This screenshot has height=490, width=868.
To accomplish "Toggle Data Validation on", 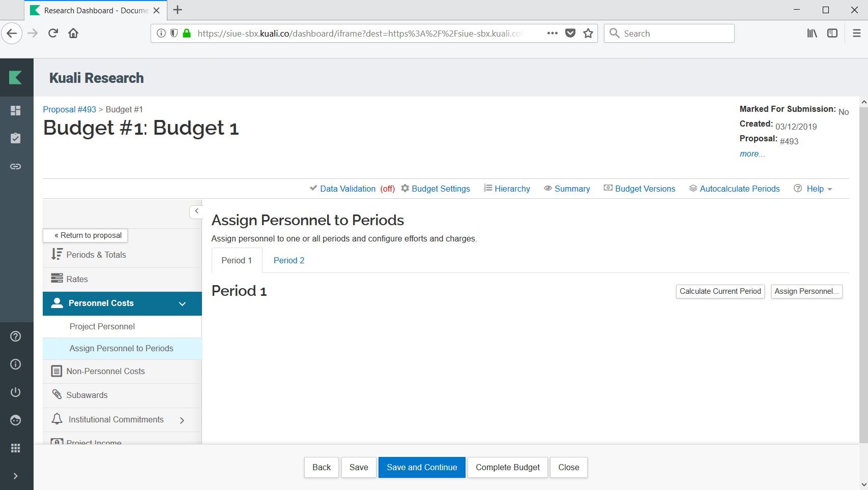I will click(348, 189).
